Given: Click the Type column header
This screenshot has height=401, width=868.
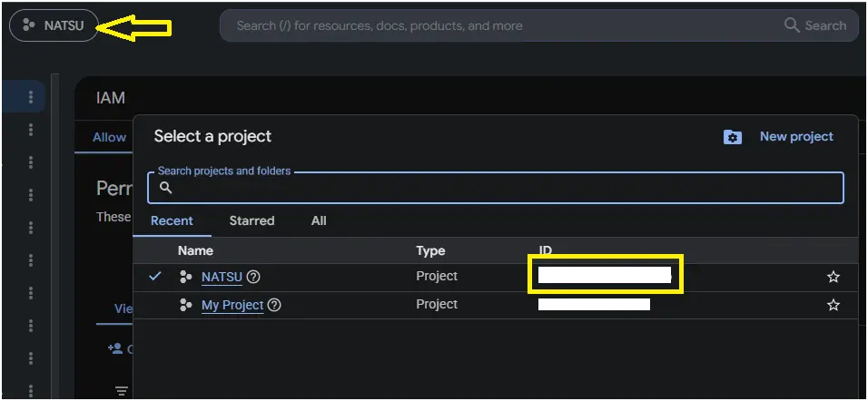Looking at the screenshot, I should point(430,250).
